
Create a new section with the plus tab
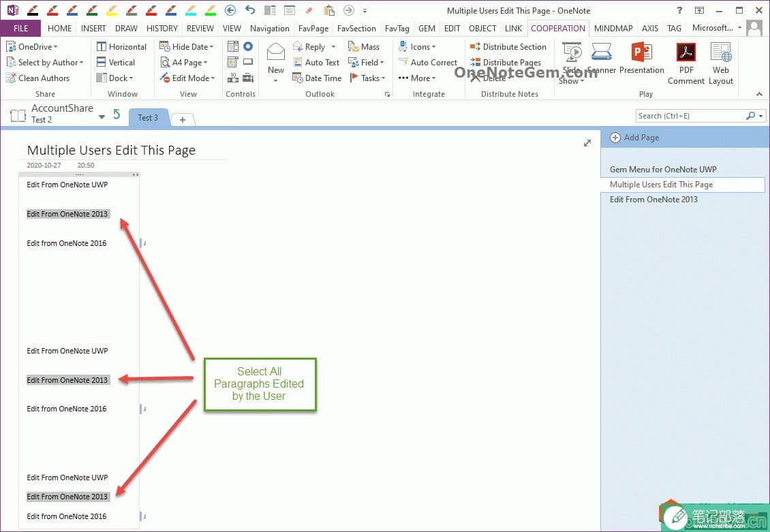click(x=182, y=120)
